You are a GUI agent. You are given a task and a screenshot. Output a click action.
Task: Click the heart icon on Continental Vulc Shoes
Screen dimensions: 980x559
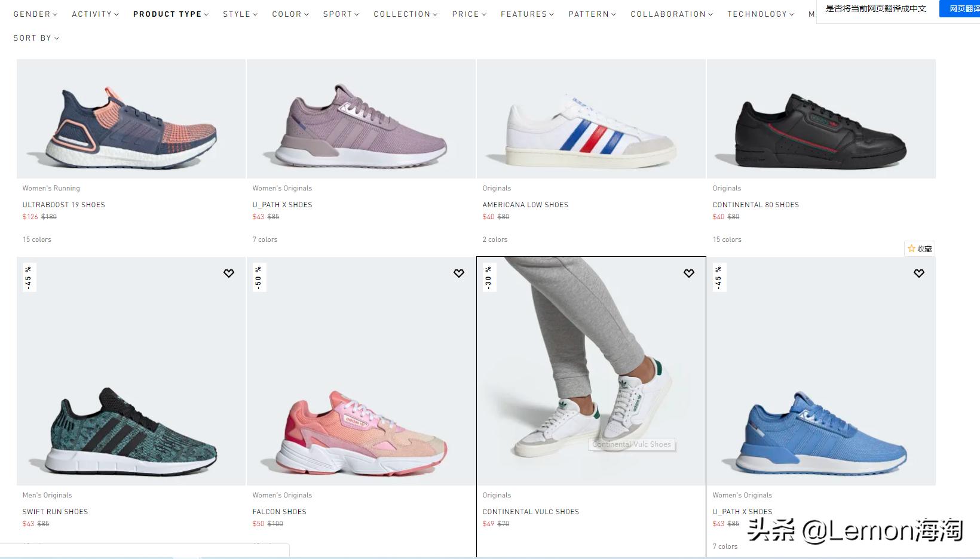(x=688, y=273)
